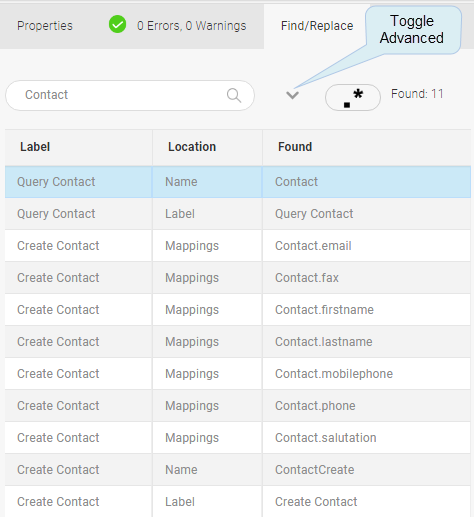Screen dimensions: 474x517
Task: Sort results by Location column header
Action: pos(192,147)
